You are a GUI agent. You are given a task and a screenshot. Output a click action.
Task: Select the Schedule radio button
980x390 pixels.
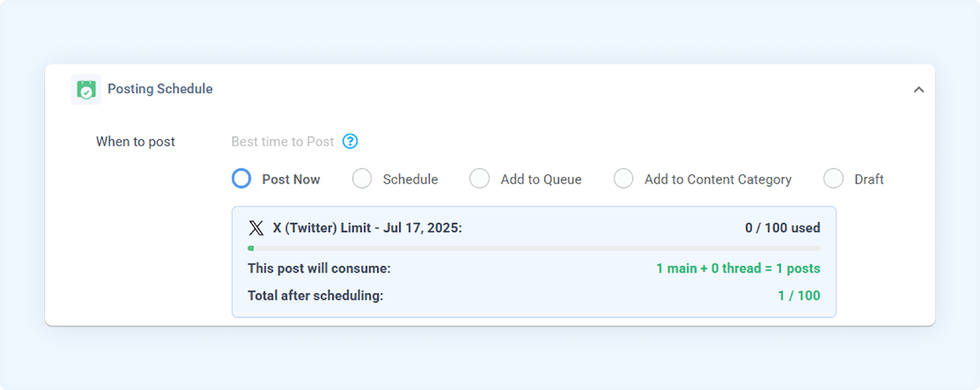tap(361, 179)
